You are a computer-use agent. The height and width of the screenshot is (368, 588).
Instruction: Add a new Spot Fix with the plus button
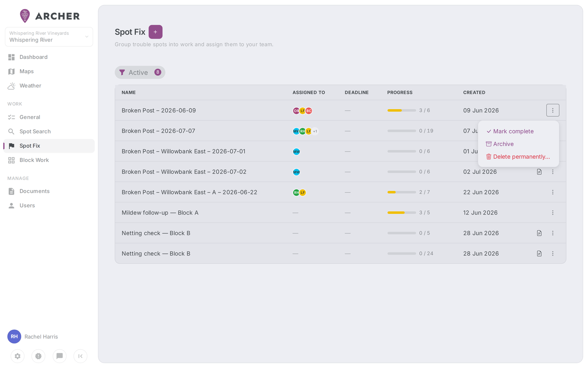point(156,32)
